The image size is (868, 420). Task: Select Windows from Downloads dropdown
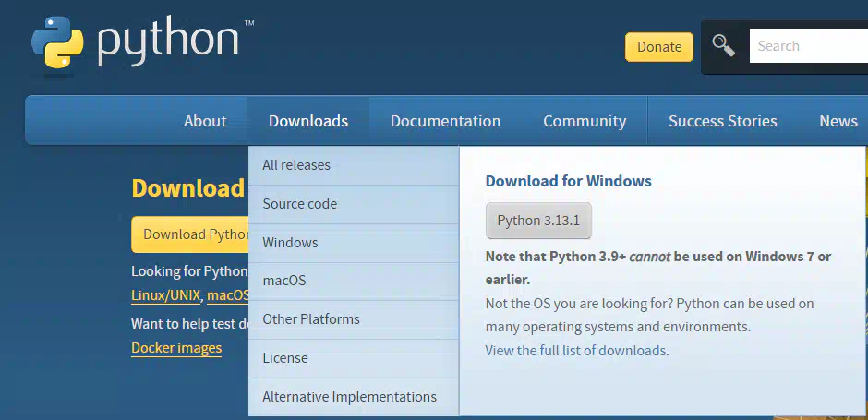coord(354,243)
